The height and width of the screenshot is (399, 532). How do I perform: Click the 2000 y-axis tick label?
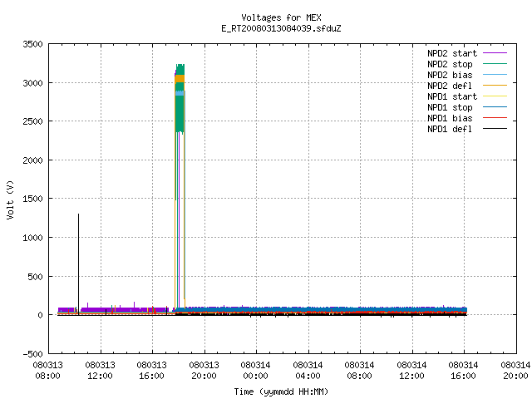tap(33, 160)
